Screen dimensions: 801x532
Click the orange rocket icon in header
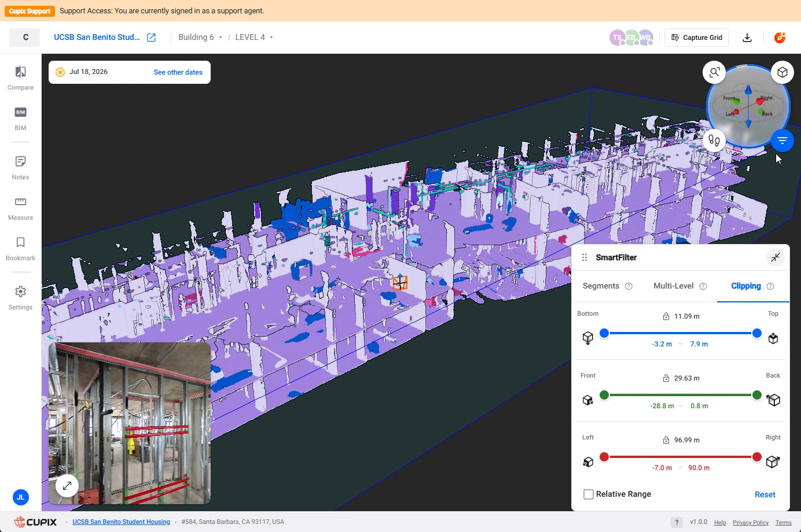point(780,38)
